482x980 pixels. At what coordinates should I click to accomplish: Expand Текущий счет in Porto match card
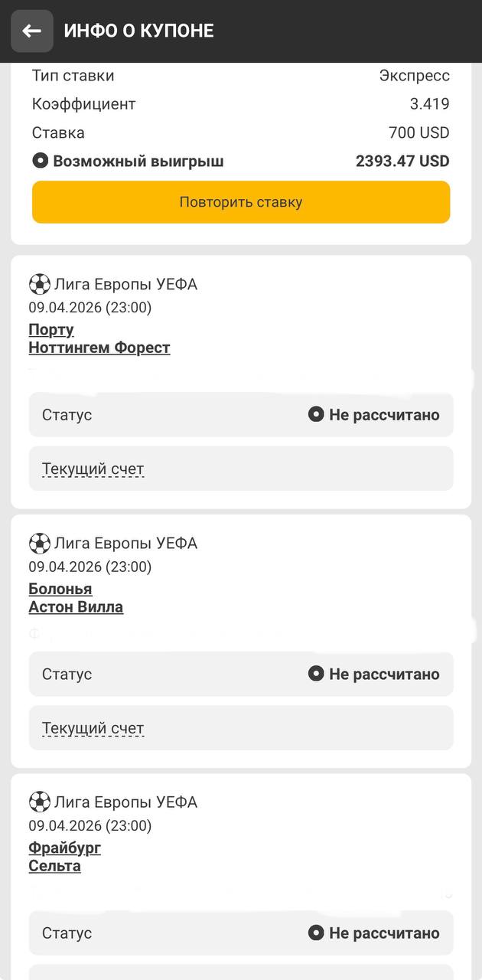tap(93, 469)
